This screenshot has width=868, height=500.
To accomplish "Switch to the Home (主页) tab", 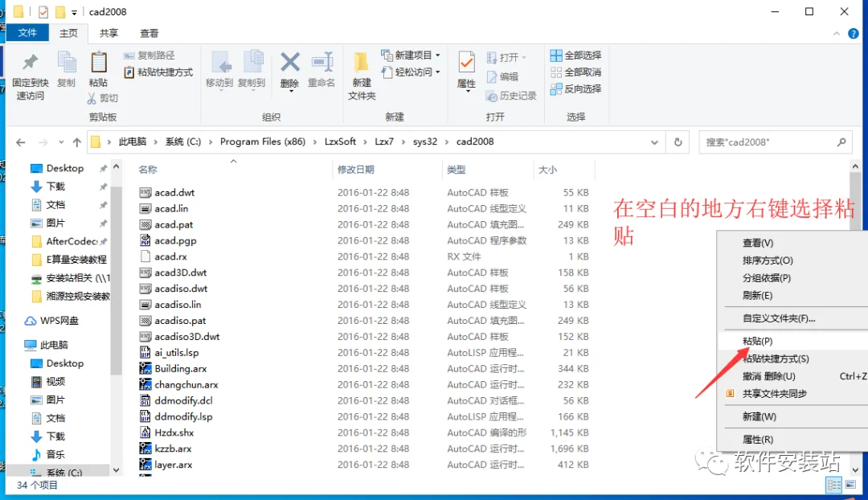I will tap(68, 33).
